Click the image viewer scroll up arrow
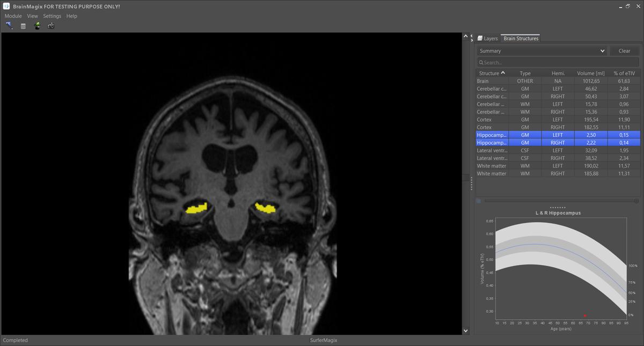644x346 pixels. click(465, 36)
